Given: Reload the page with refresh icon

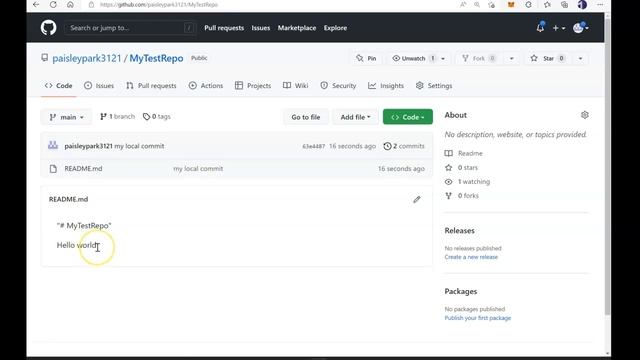Looking at the screenshot, I should [x=53, y=4].
